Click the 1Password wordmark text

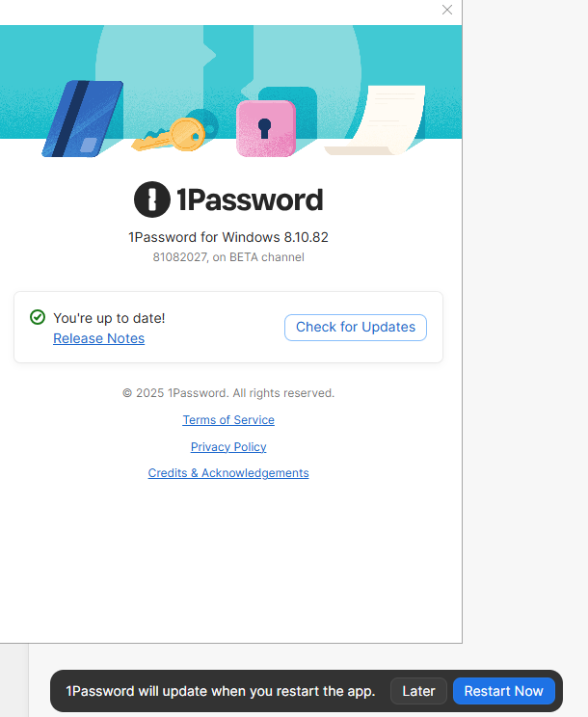[249, 200]
